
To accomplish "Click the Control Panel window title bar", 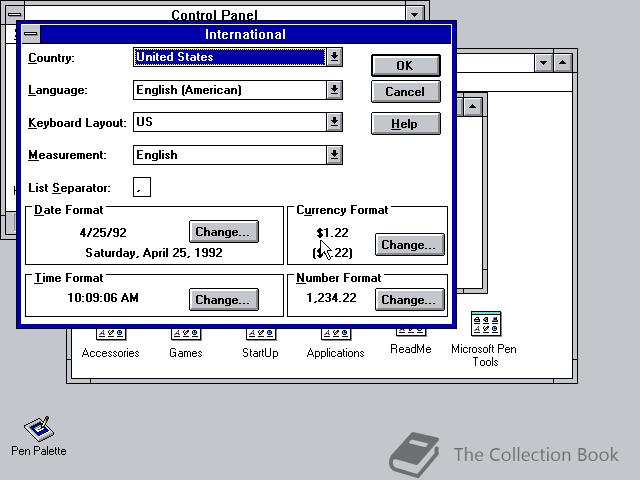I will point(214,15).
